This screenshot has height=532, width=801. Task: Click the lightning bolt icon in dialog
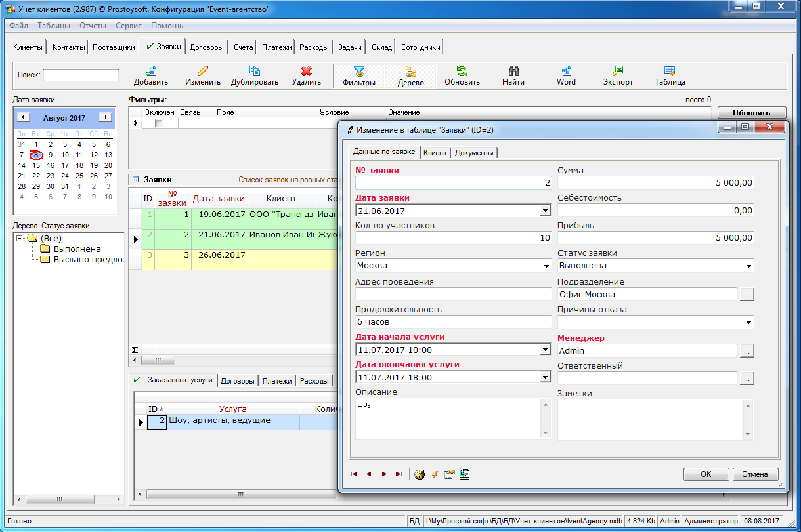pyautogui.click(x=435, y=474)
